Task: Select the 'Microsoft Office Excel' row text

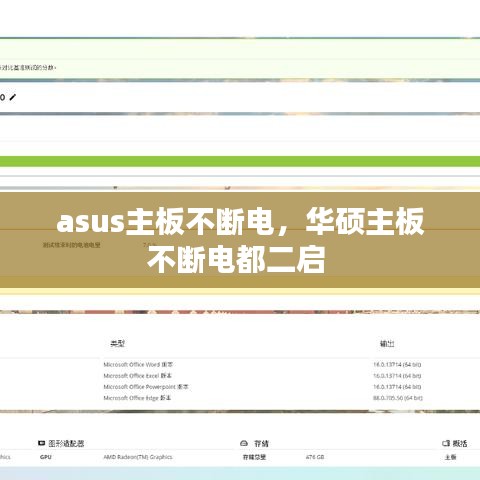Action: (137, 375)
